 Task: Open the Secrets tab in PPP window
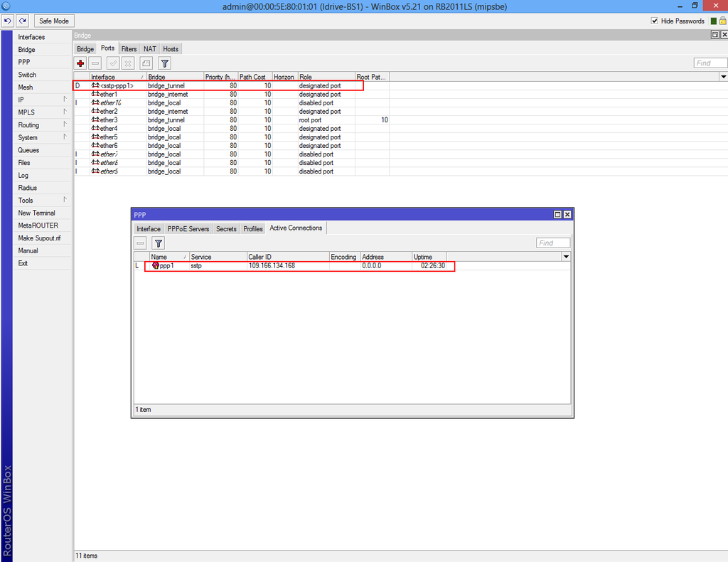coord(225,228)
